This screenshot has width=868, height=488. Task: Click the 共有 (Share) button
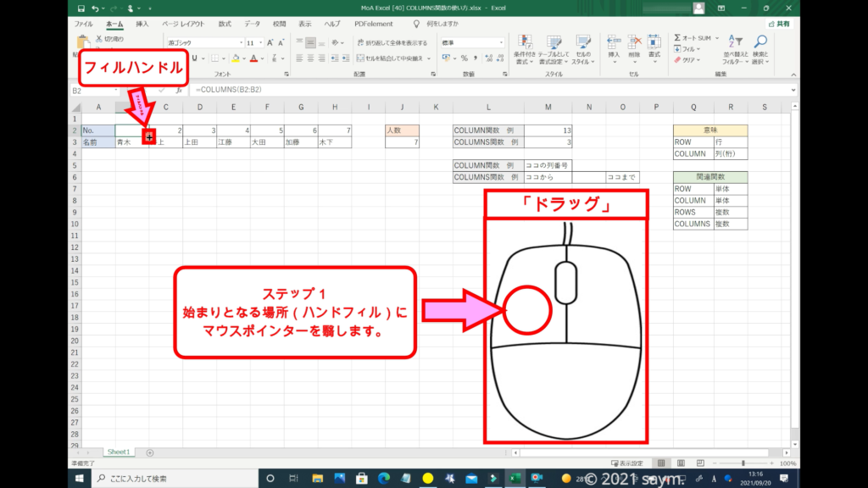coord(778,24)
